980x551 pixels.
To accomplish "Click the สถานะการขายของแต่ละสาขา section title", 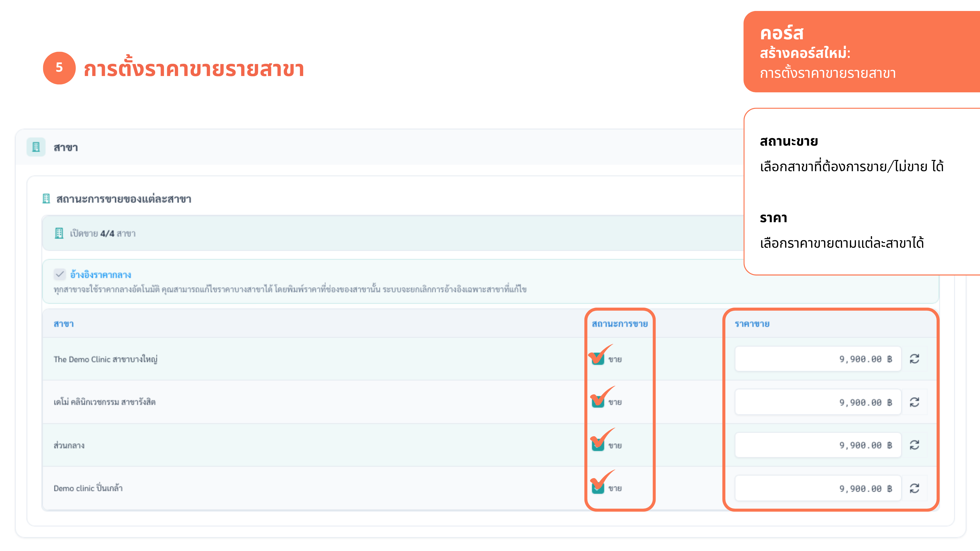I will tap(124, 199).
